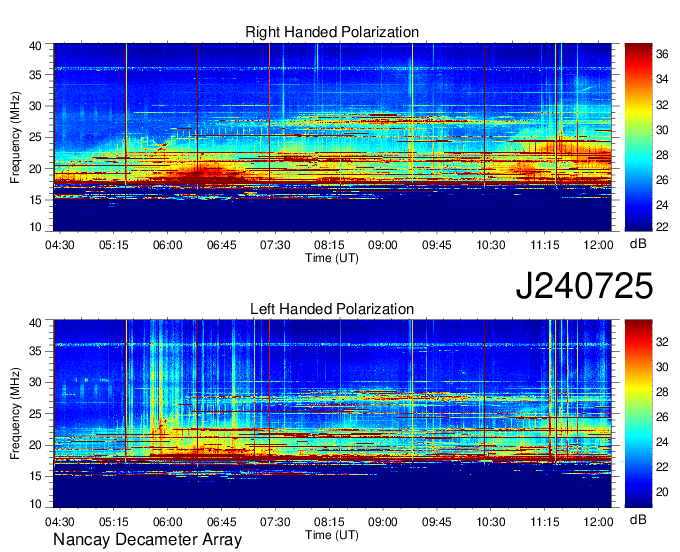Click the 32 tick on the left-handed colorbar
This screenshot has width=680, height=552.
pos(662,342)
